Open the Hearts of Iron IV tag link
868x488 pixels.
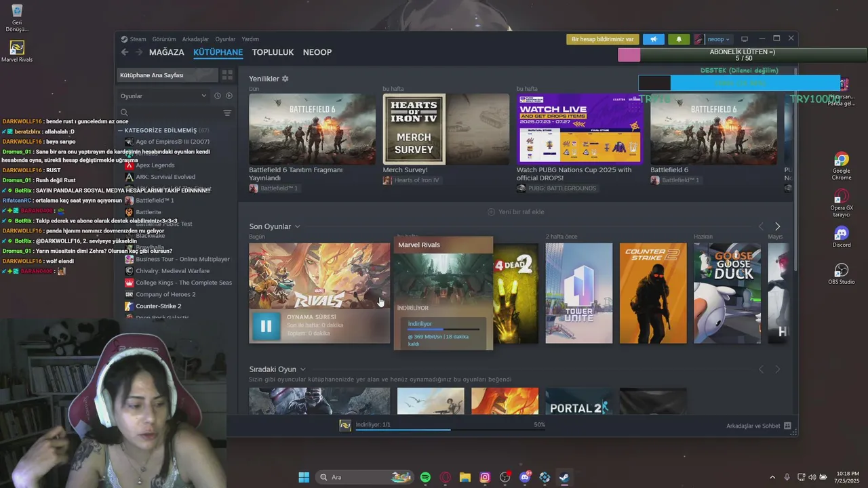point(411,180)
